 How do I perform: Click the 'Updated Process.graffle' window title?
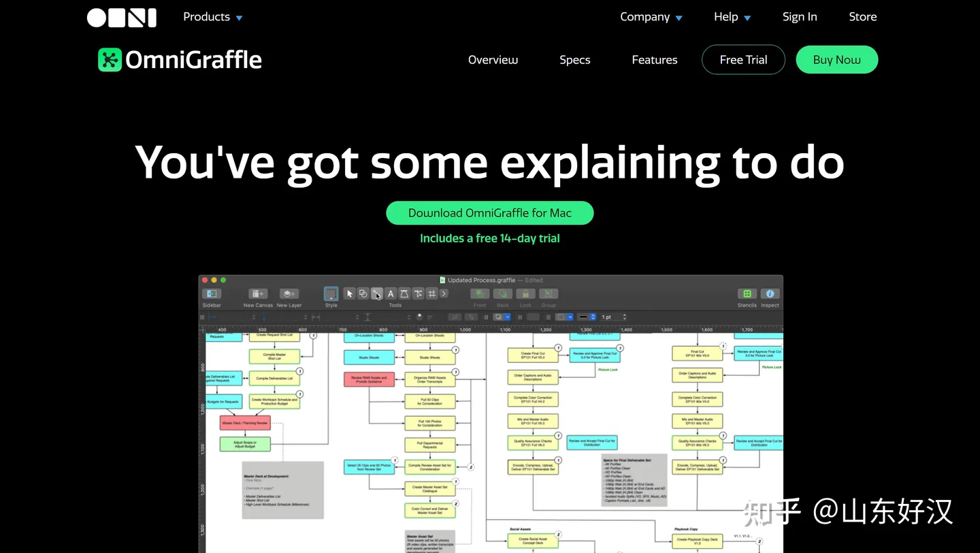tap(481, 280)
